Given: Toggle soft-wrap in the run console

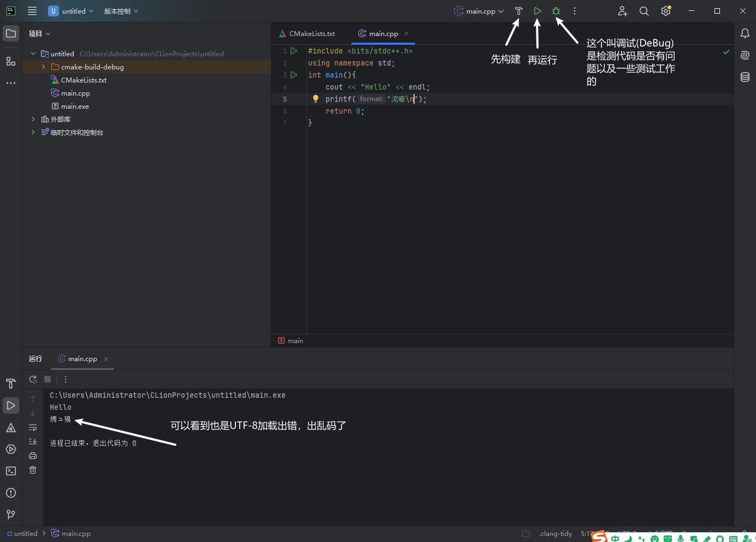Looking at the screenshot, I should (33, 427).
